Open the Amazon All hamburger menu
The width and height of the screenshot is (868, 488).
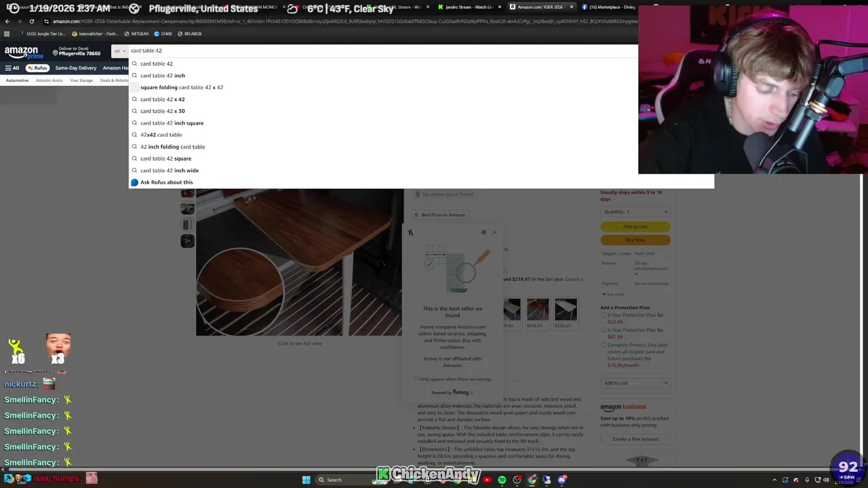[12, 68]
